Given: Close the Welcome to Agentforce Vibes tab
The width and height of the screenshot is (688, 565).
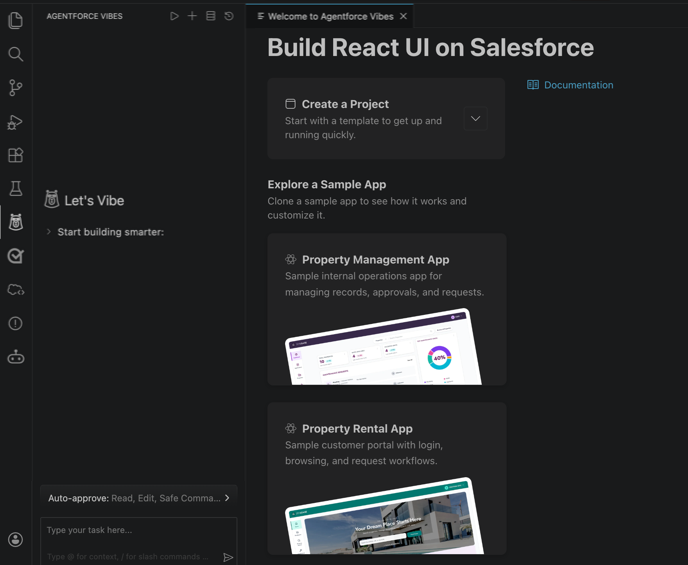Looking at the screenshot, I should point(404,16).
